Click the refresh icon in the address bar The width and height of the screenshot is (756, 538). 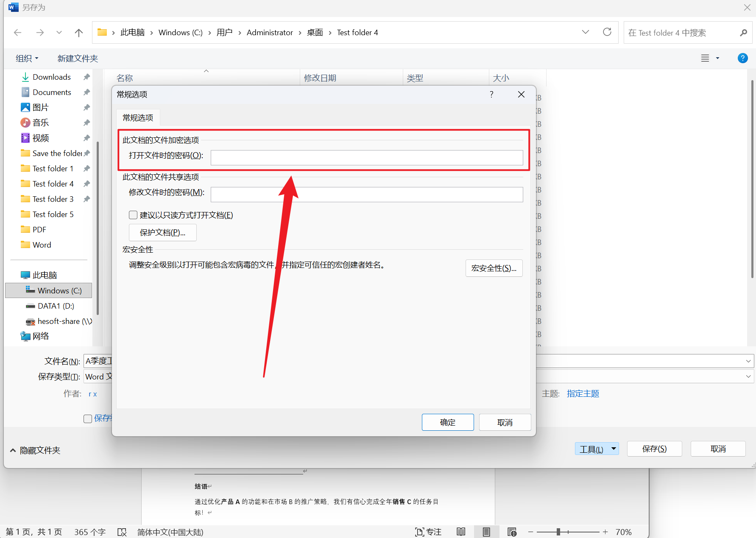[607, 32]
